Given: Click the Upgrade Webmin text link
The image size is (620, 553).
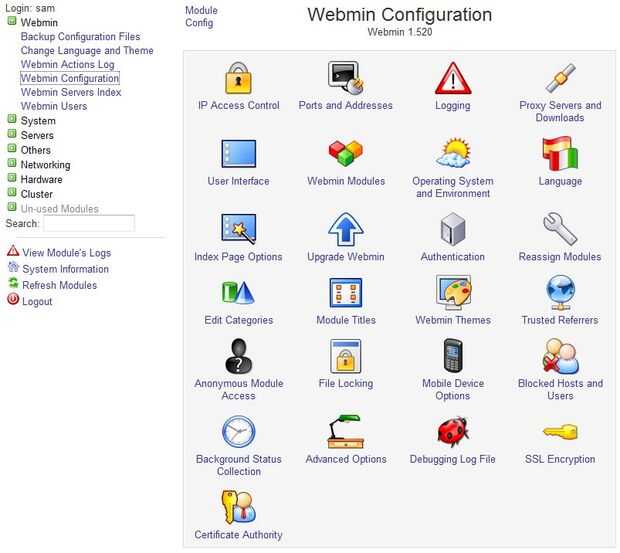Looking at the screenshot, I should (x=346, y=257).
